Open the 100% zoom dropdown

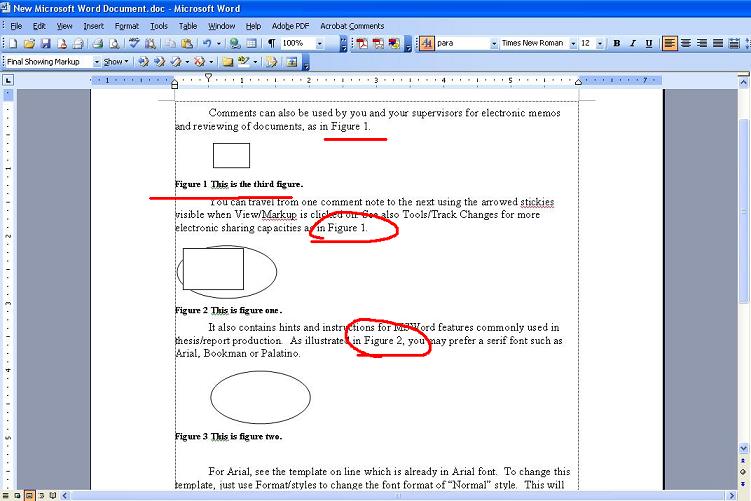(320, 44)
